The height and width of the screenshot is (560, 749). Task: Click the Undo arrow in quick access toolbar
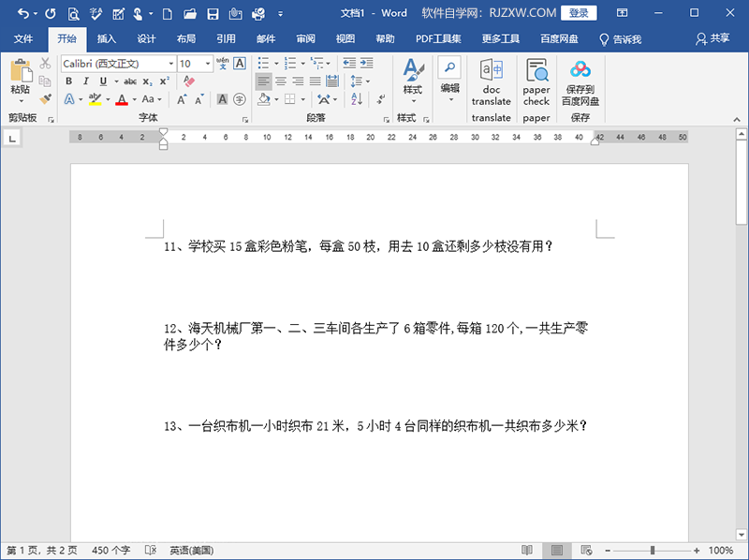pyautogui.click(x=22, y=13)
